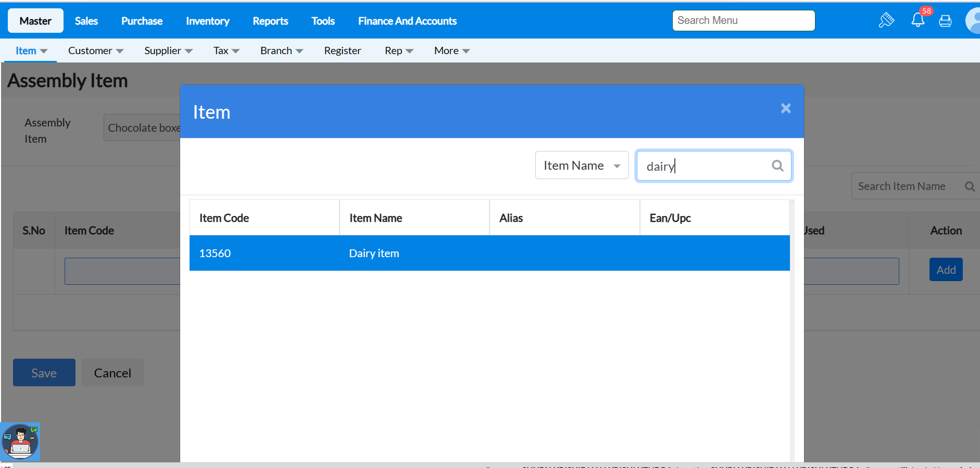The height and width of the screenshot is (468, 980).
Task: Expand the Customer submenu
Action: click(96, 50)
